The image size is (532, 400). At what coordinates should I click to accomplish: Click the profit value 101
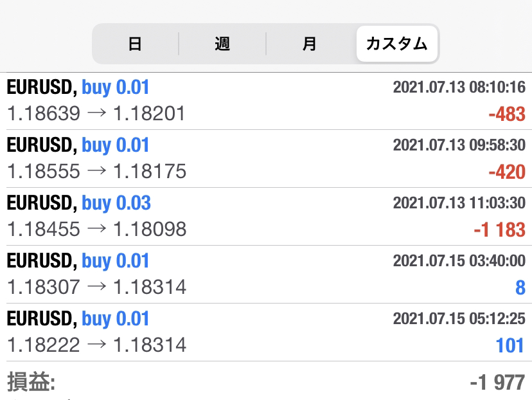click(510, 346)
